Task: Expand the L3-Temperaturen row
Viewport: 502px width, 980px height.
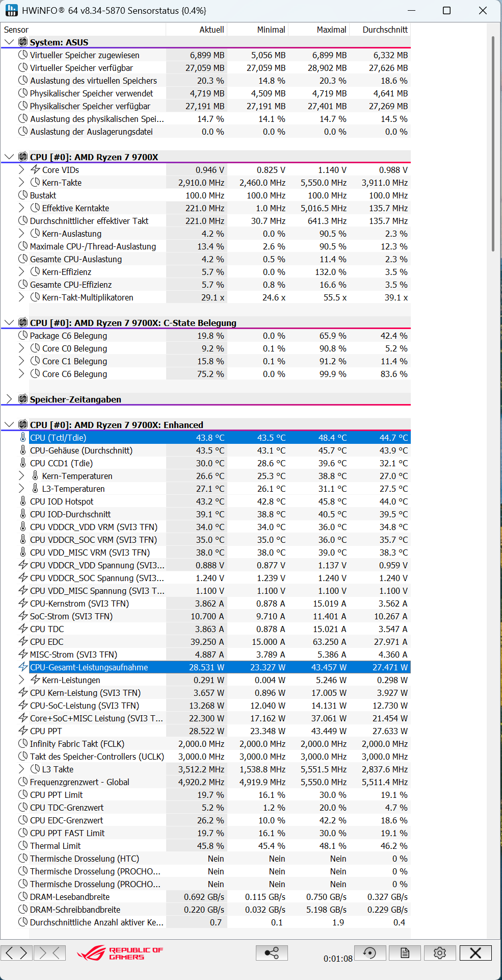Action: click(x=21, y=488)
